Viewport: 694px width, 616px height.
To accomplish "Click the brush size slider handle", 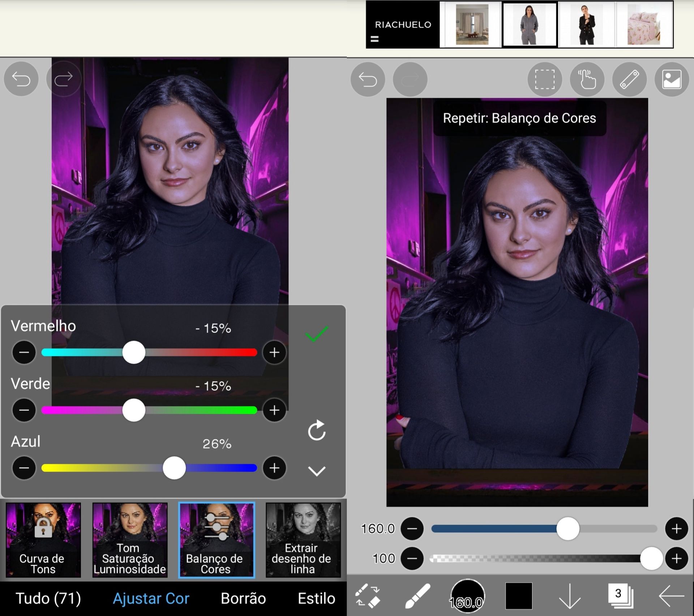I will [568, 529].
